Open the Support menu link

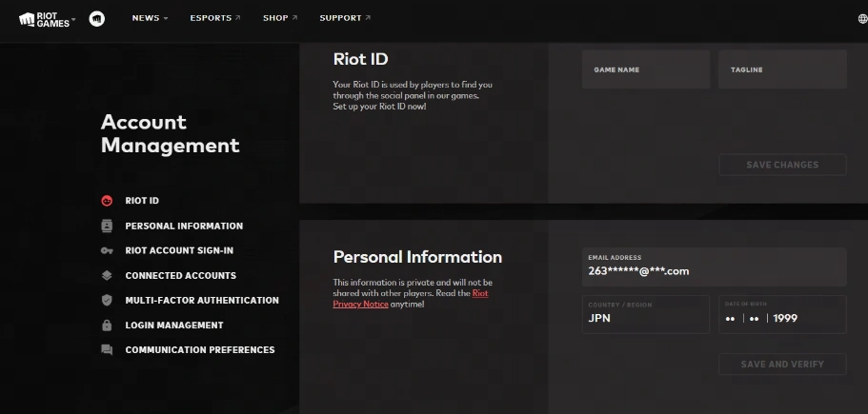(x=345, y=18)
